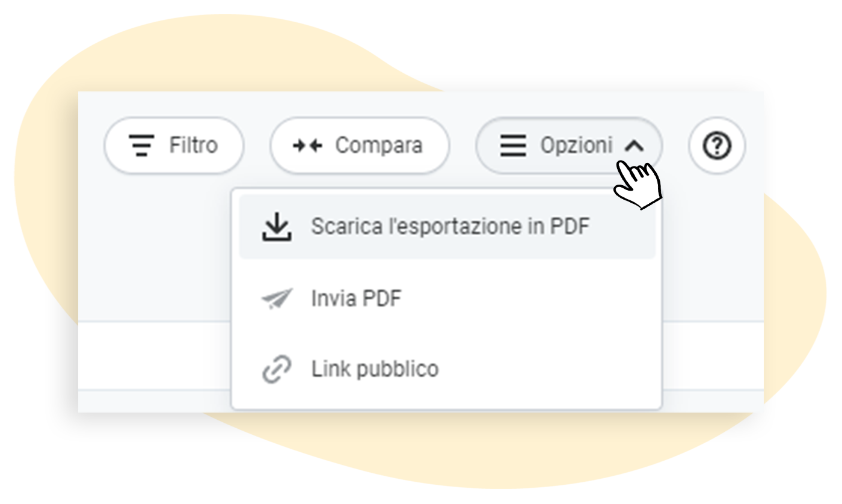842x504 pixels.
Task: Click the Compara arrows icon
Action: [307, 146]
